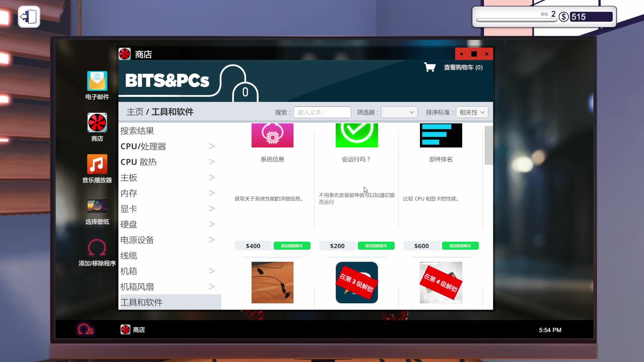644x362 pixels.
Task: Open the 商店 shop desktop icon
Action: [x=97, y=122]
